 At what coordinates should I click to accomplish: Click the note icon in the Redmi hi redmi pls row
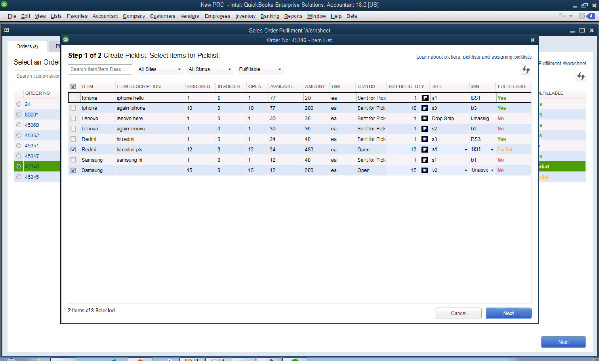pyautogui.click(x=425, y=150)
